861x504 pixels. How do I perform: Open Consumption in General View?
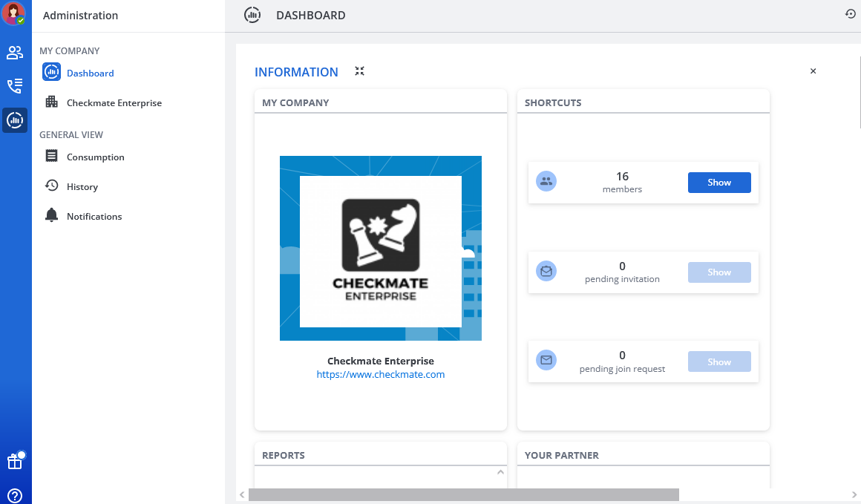pyautogui.click(x=95, y=157)
